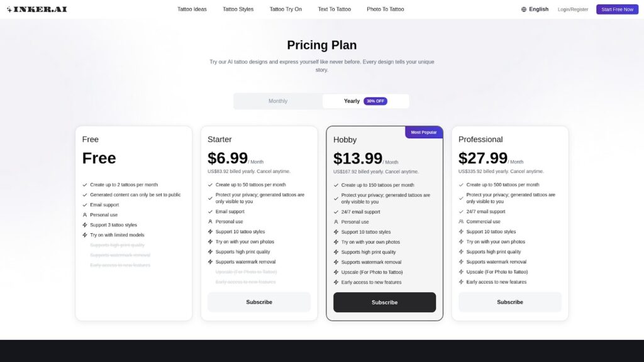Subscribe to the Starter plan
Screen dimensions: 644x362
click(x=259, y=302)
